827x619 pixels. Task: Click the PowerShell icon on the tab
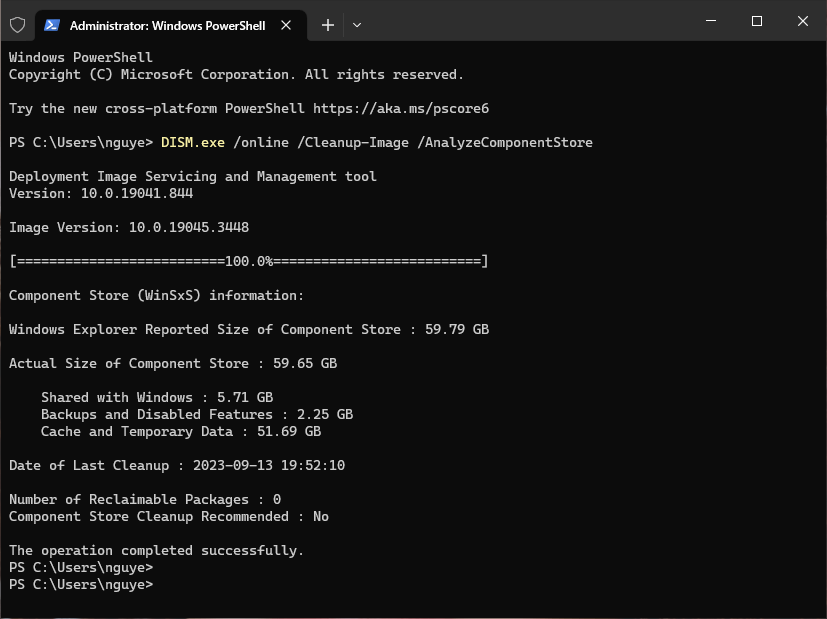[52, 25]
